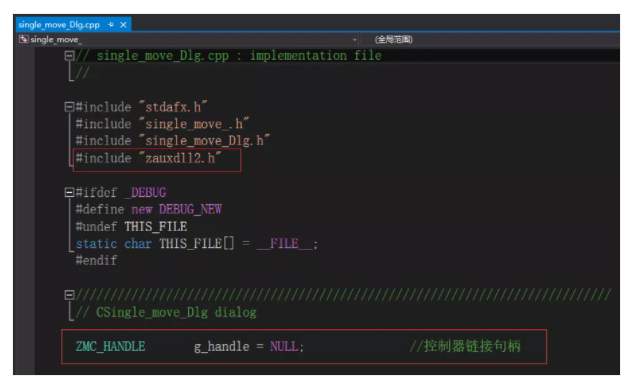Click the 'implementation file' comment text
This screenshot has width=629, height=387.
(x=315, y=56)
